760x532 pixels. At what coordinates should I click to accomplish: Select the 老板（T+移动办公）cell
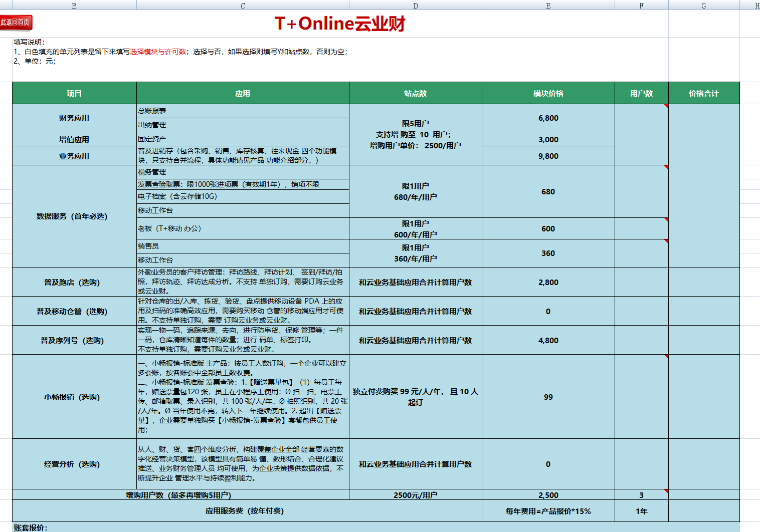point(243,228)
